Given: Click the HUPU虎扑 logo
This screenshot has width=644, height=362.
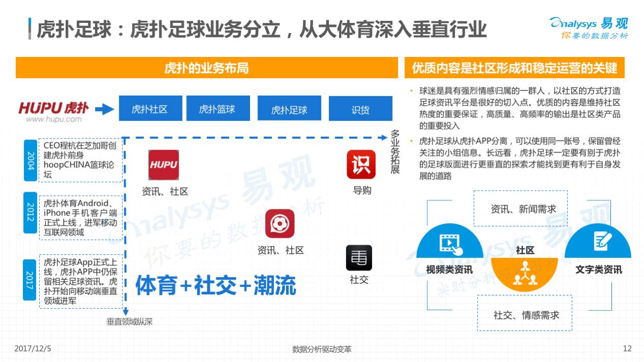Looking at the screenshot, I should 53,108.
